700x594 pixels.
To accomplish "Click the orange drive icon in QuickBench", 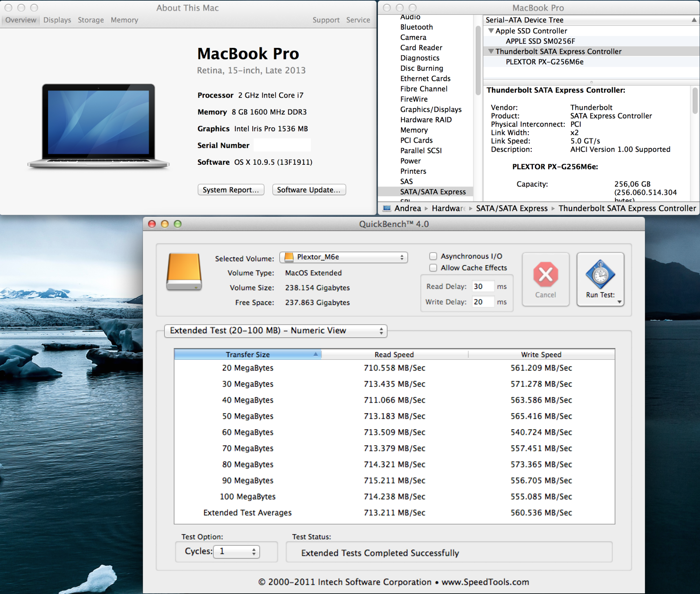I will click(x=184, y=272).
